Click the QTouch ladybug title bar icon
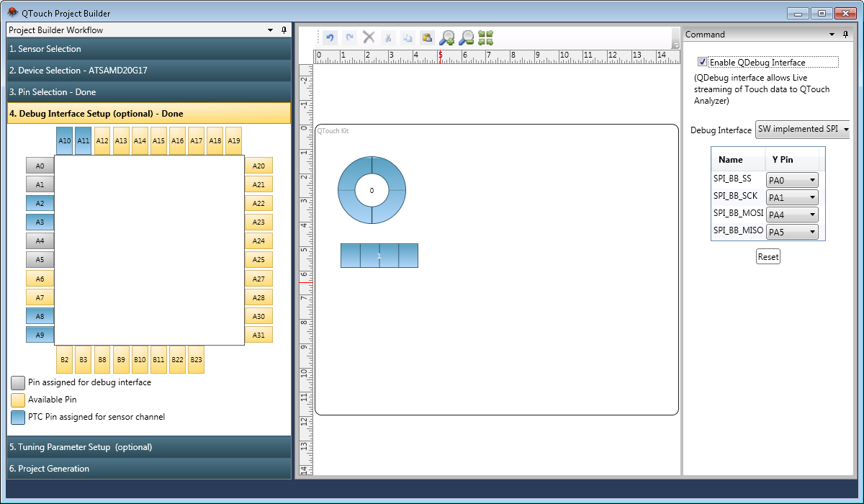The width and height of the screenshot is (864, 504). point(12,13)
